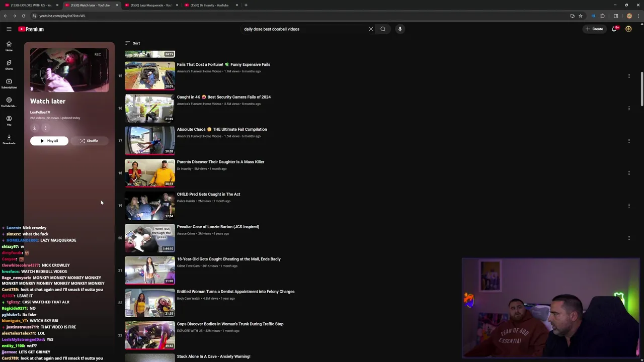Screen dimensions: 644x362
Task: Close the Dr Insanity tab
Action: (237, 5)
